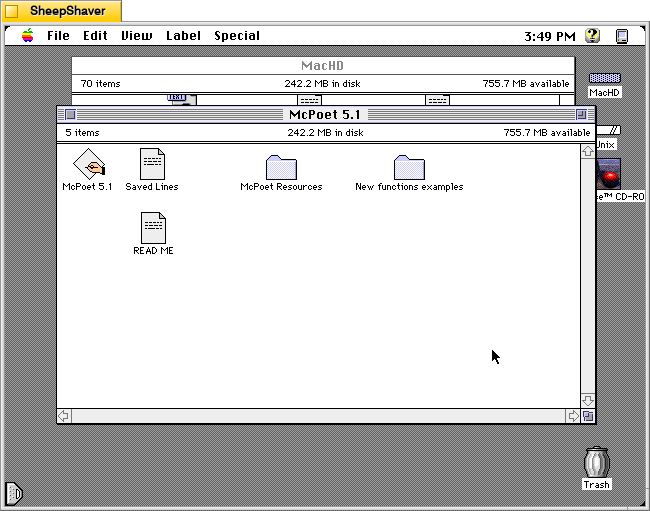Click the CD-ROM desktop icon
Viewport: 650px width, 511px height.
609,174
